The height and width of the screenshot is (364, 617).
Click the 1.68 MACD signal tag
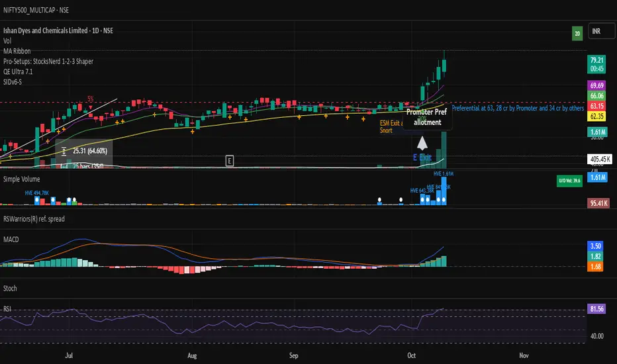coord(595,267)
